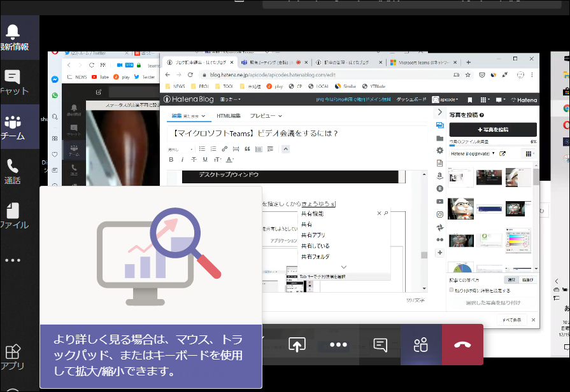Image resolution: width=570 pixels, height=392 pixels.
Task: Show participants in the meeting controls
Action: coord(421,344)
